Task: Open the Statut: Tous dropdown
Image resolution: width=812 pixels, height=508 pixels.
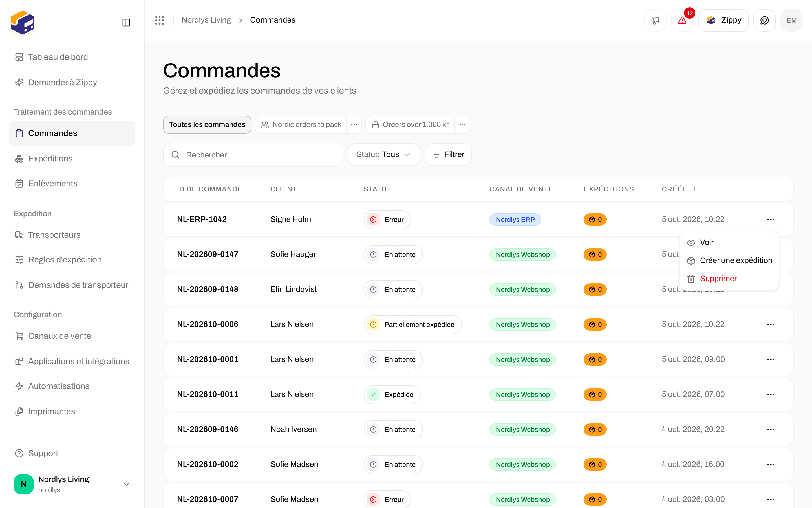Action: 383,155
